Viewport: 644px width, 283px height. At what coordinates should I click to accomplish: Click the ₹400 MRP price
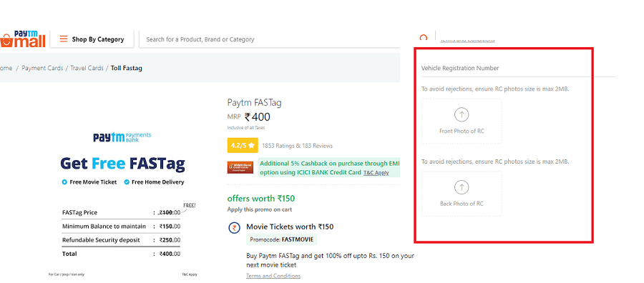point(258,117)
